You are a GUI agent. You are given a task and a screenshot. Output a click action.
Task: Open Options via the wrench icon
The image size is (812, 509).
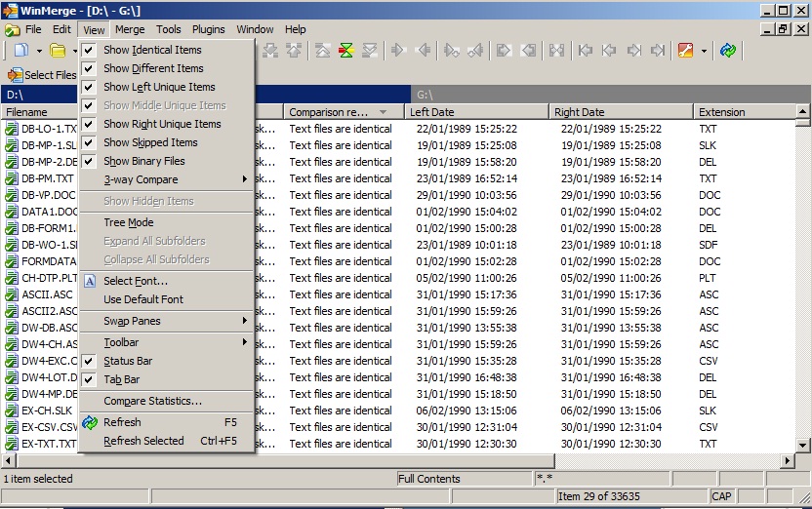685,50
